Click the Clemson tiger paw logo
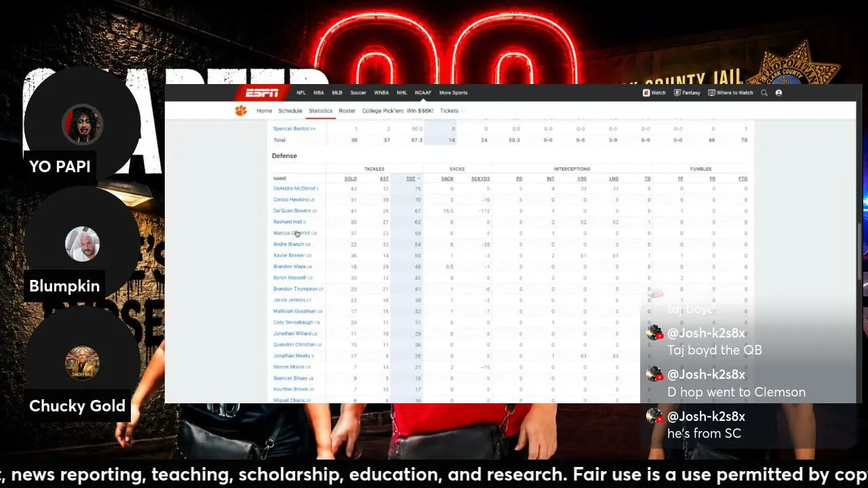Screen dimensions: 868x488 [241, 110]
